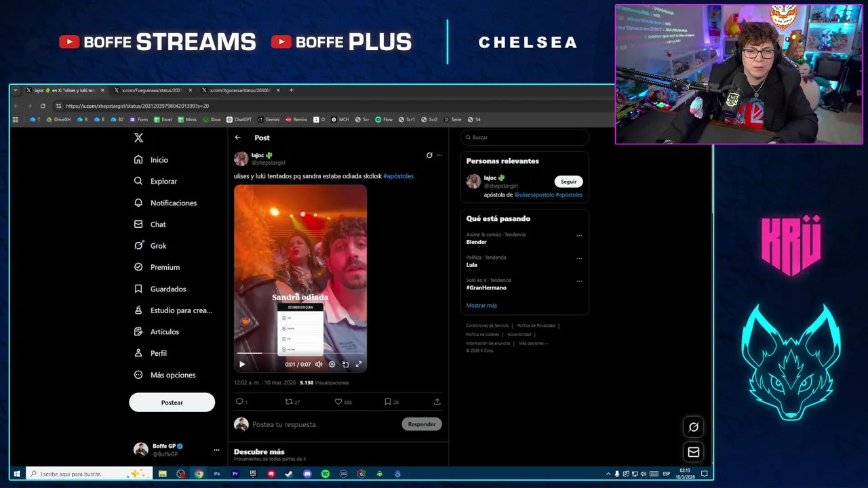Switch to Agucassa status browser tab
This screenshot has width=868, height=488.
(x=240, y=90)
